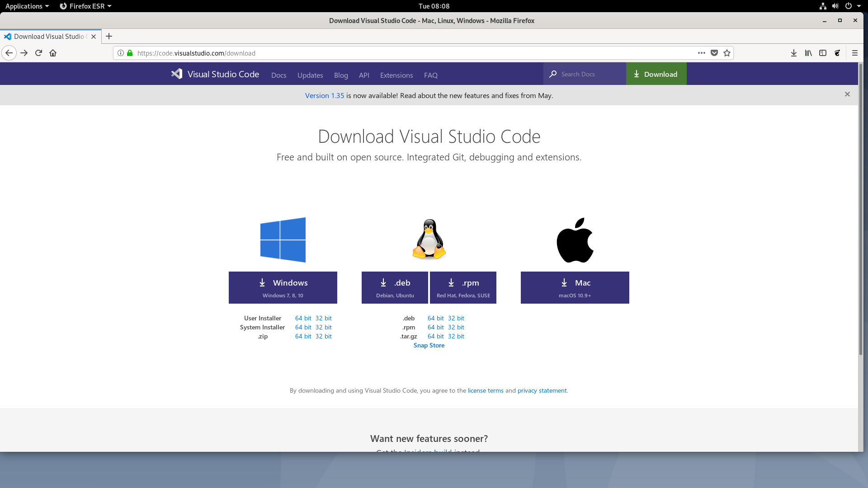Screen dimensions: 868x488
Task: Open the Library icon in toolbar
Action: point(808,53)
